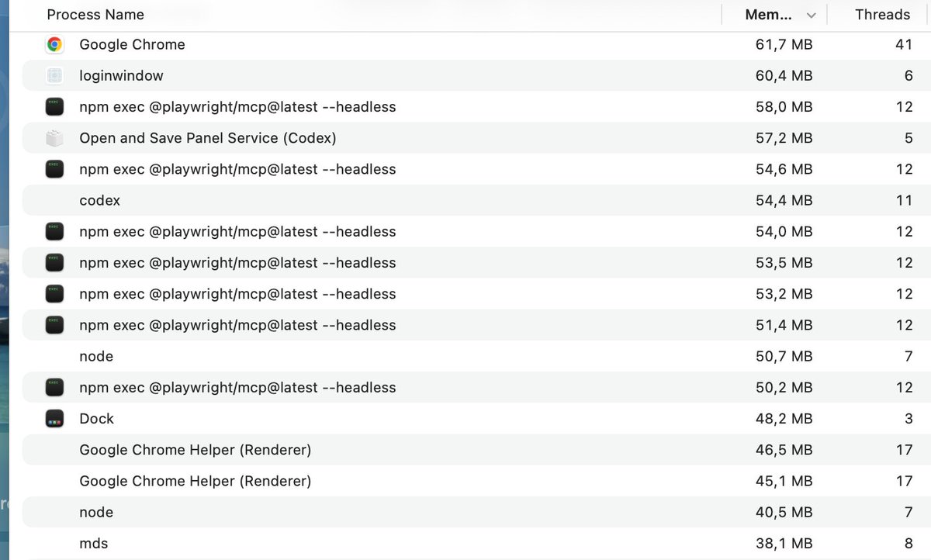Click the 54,6 MB memory value
The width and height of the screenshot is (931, 560).
tap(784, 169)
